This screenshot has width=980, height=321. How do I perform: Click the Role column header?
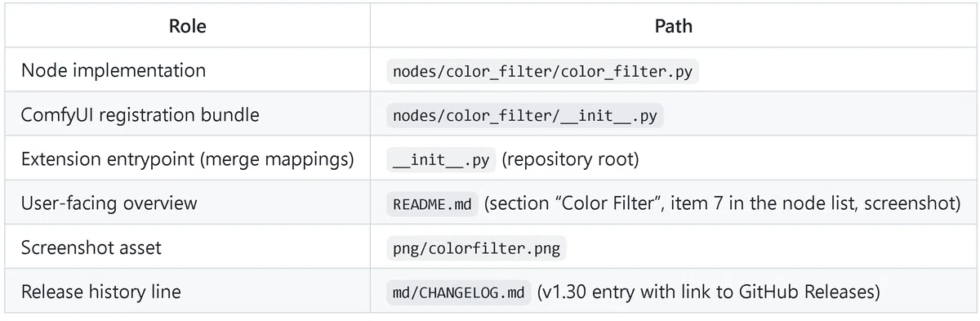click(187, 26)
